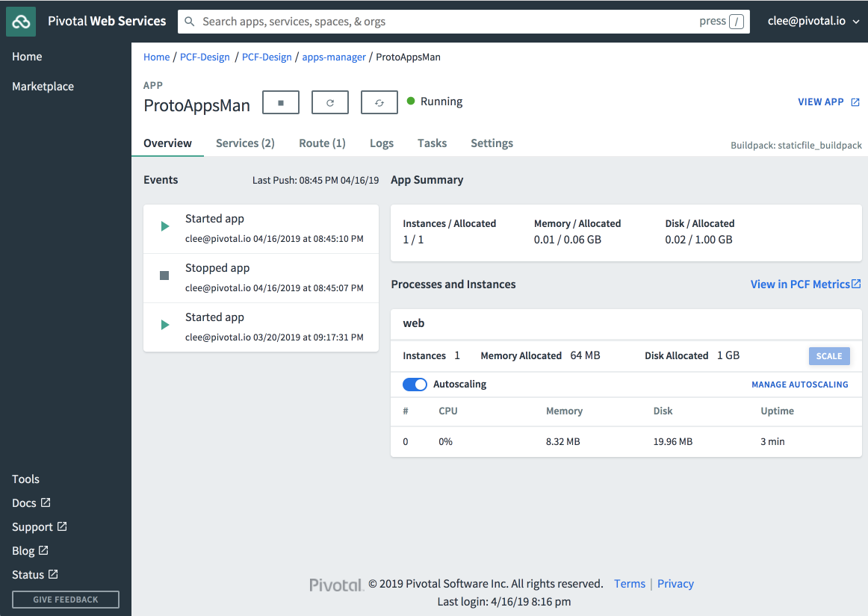Screen dimensions: 868x616
Task: Restage app using double-arrow sync button
Action: [x=379, y=102]
